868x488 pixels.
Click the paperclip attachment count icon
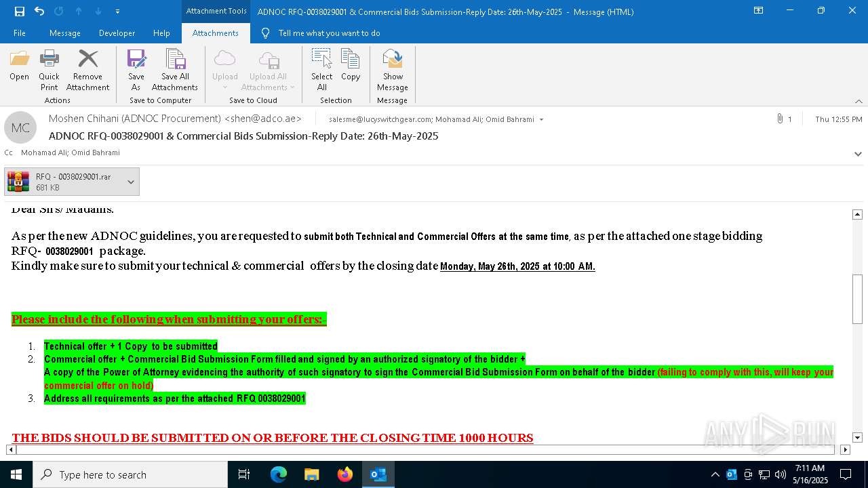[x=780, y=119]
